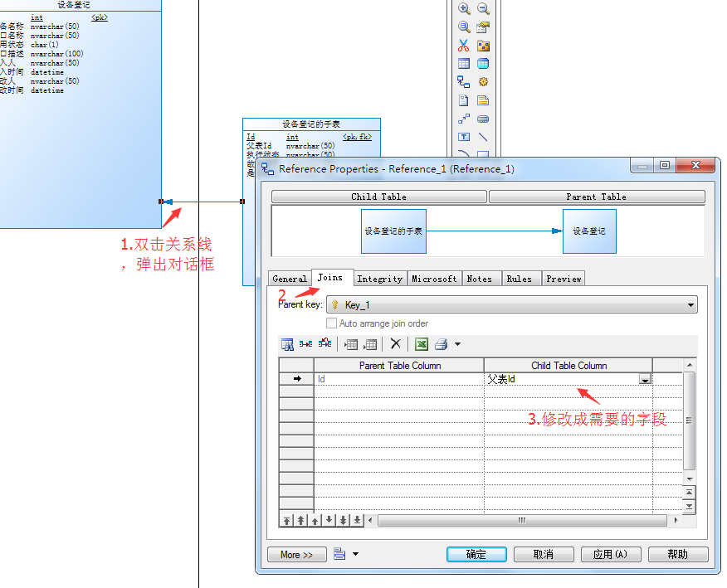The height and width of the screenshot is (588, 727).
Task: Click the 设备登记的子表 box in dialog preview
Action: point(393,231)
